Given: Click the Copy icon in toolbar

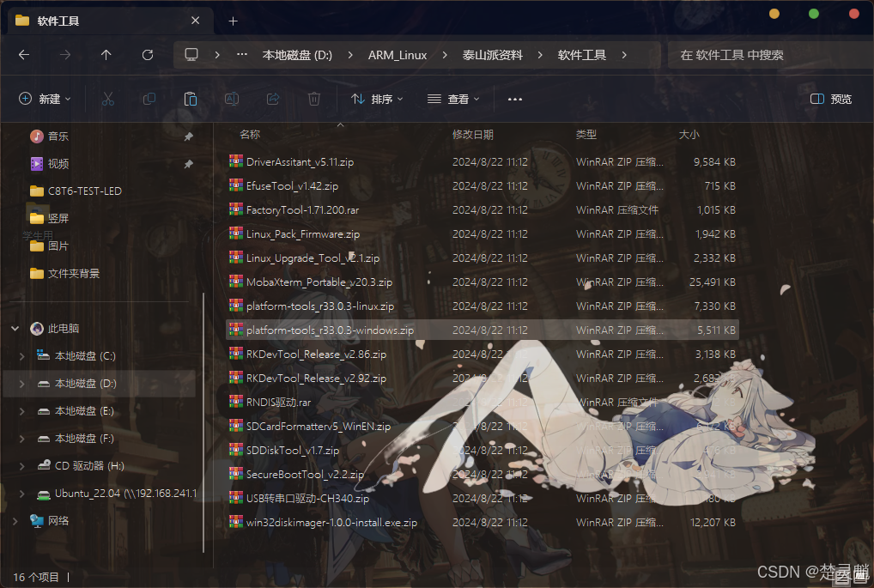Looking at the screenshot, I should click(x=149, y=100).
